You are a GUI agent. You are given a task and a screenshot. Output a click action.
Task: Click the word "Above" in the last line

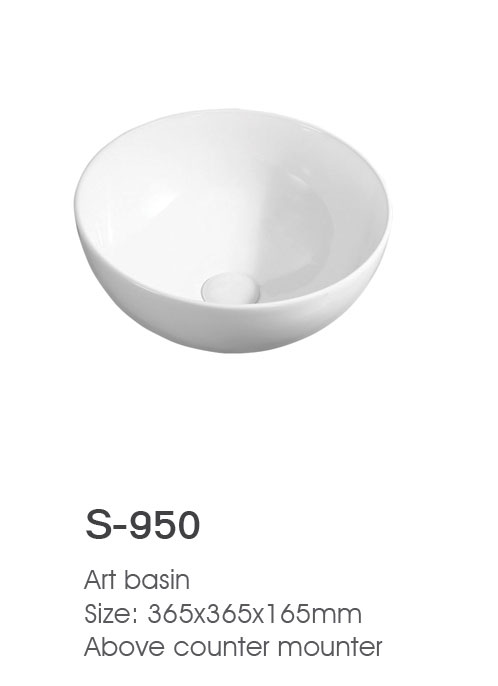tap(125, 647)
